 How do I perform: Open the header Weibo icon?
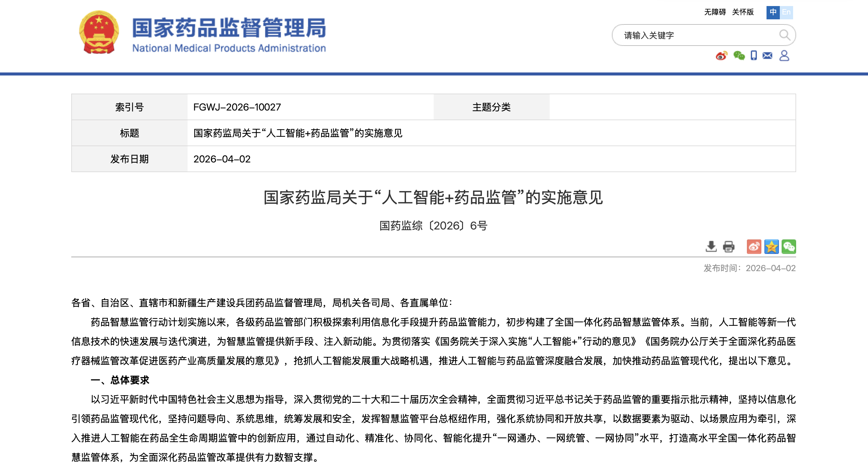click(x=721, y=56)
